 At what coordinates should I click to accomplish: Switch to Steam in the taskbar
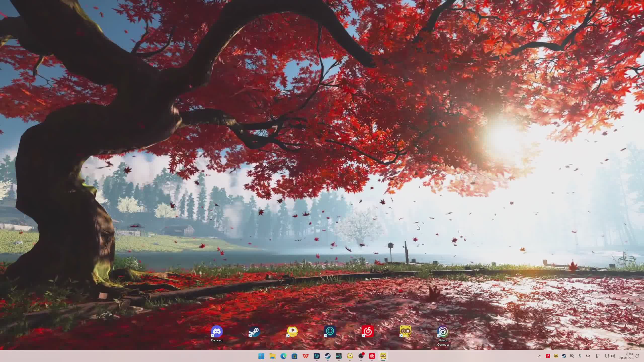[328, 356]
